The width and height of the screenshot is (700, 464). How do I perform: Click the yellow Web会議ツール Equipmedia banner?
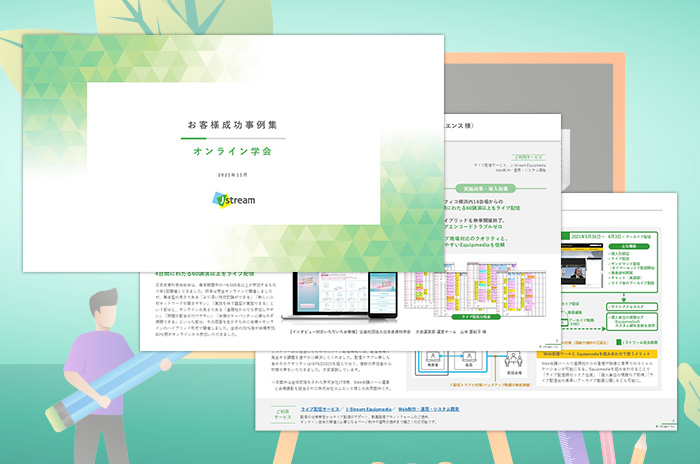(597, 354)
